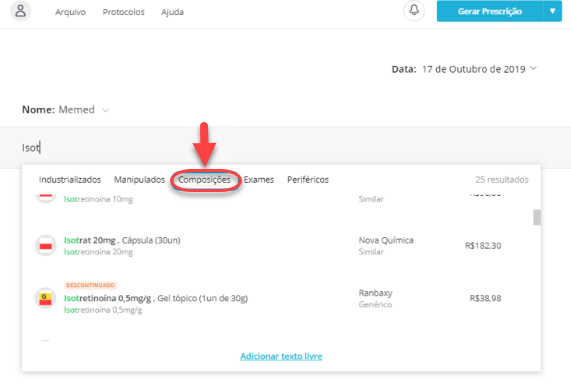Expand the Gerar Prescrição dropdown arrow
This screenshot has height=391, width=571.
pos(553,11)
